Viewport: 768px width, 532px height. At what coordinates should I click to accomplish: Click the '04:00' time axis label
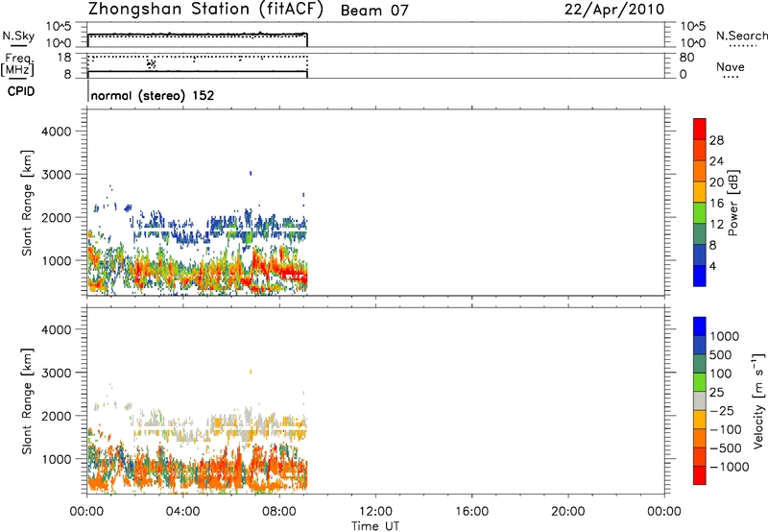(182, 512)
